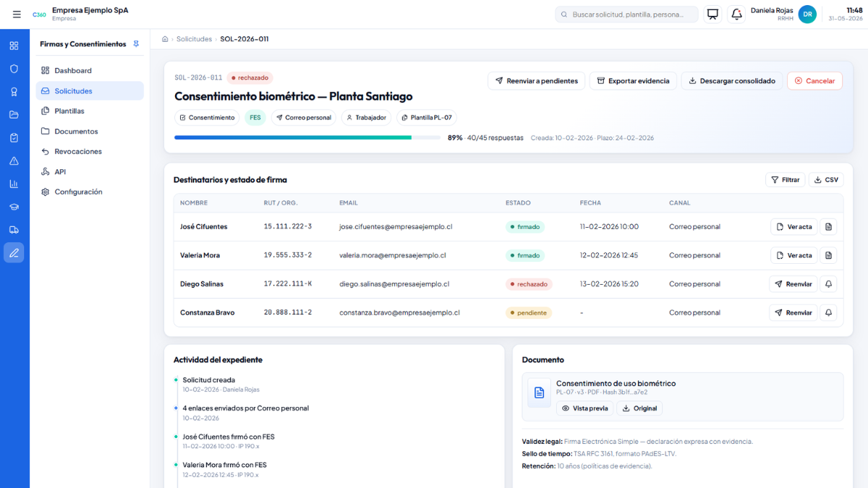Open the folder icon in blue rail
Image resolution: width=868 pixels, height=488 pixels.
pyautogui.click(x=14, y=115)
